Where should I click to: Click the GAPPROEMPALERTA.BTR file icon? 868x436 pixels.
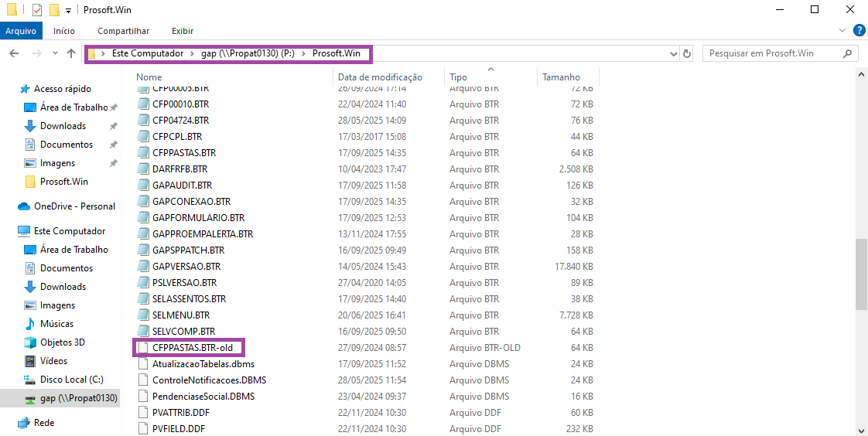pos(143,234)
